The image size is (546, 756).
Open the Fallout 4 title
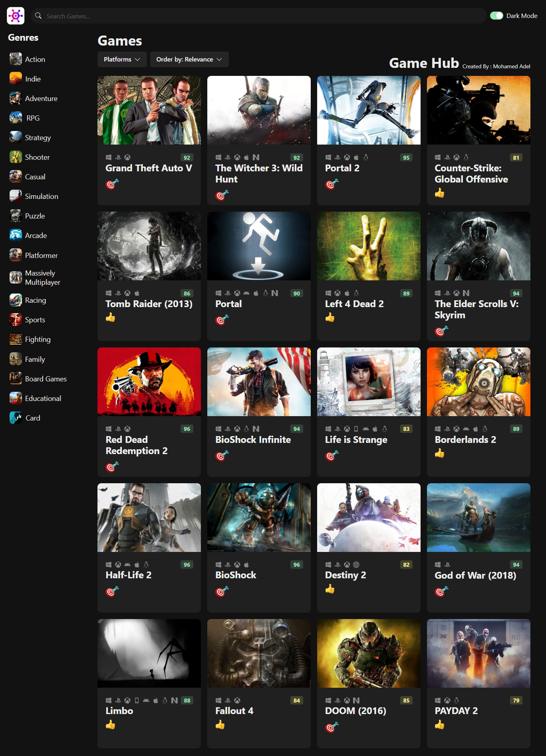(234, 711)
